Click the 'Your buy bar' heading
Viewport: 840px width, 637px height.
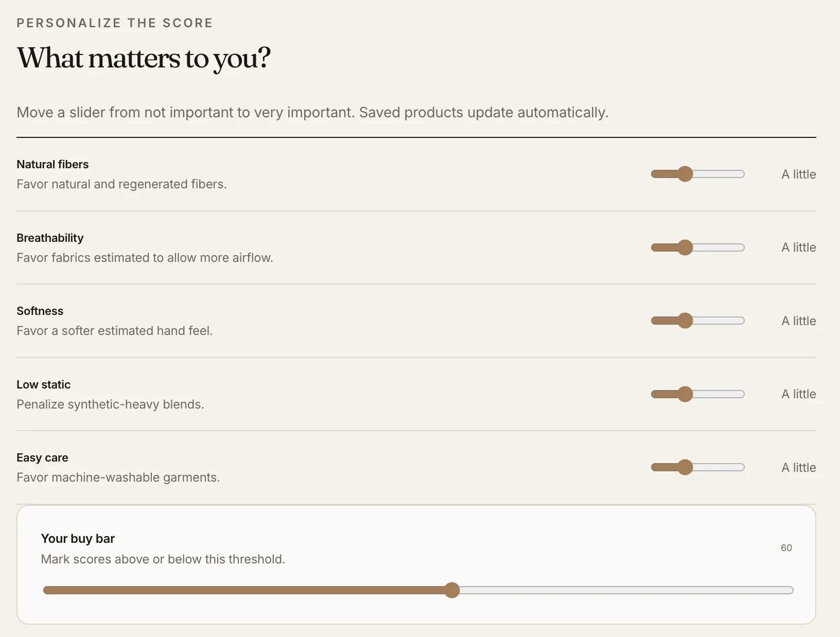pos(78,539)
